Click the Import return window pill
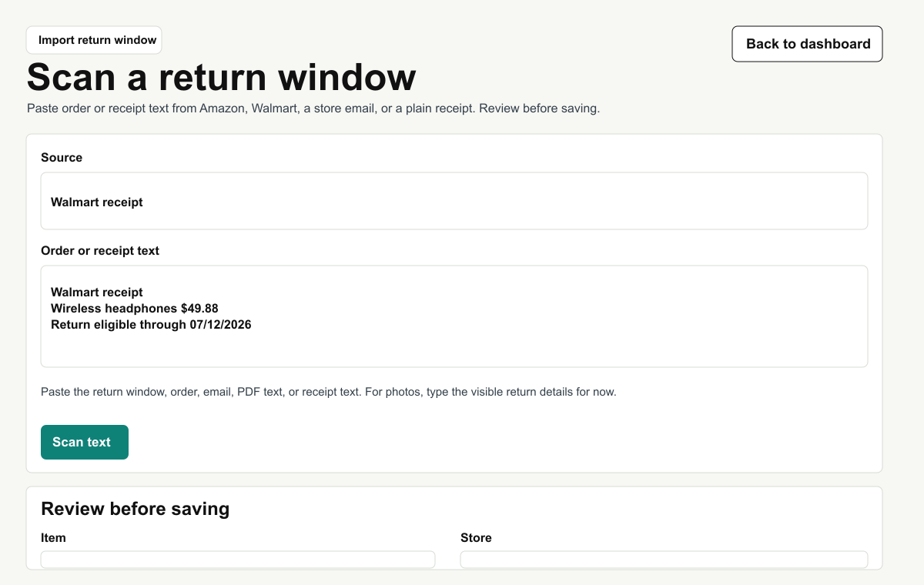The image size is (924, 585). 94,40
